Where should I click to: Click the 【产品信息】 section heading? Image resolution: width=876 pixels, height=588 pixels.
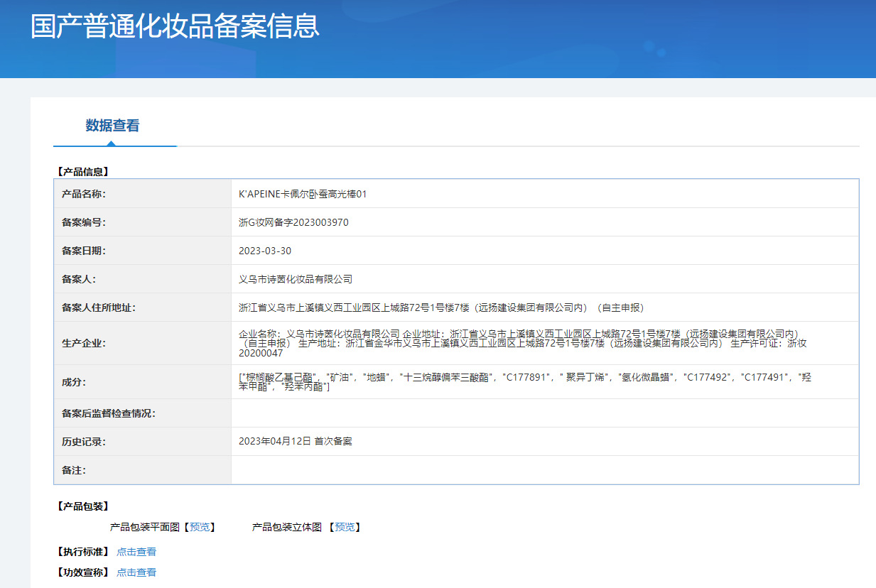coord(82,171)
